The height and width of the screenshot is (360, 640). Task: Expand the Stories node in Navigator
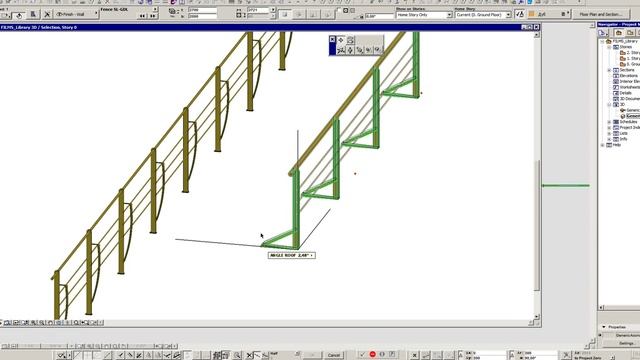point(609,47)
